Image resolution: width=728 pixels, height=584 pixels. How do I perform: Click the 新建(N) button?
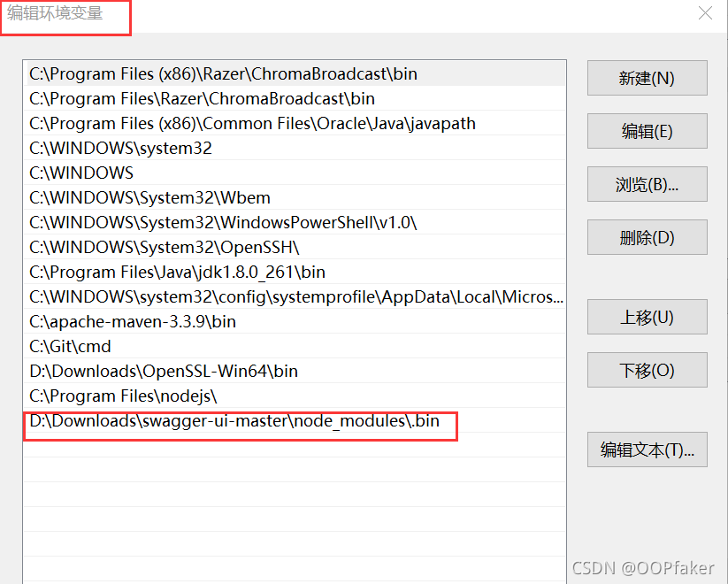pyautogui.click(x=647, y=78)
